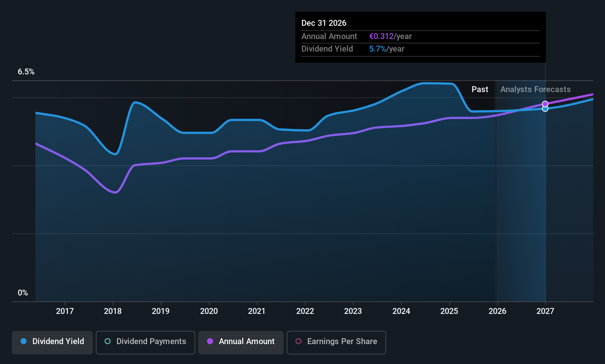Pick the 2022 x-axis label
This screenshot has height=364, width=605.
point(305,311)
